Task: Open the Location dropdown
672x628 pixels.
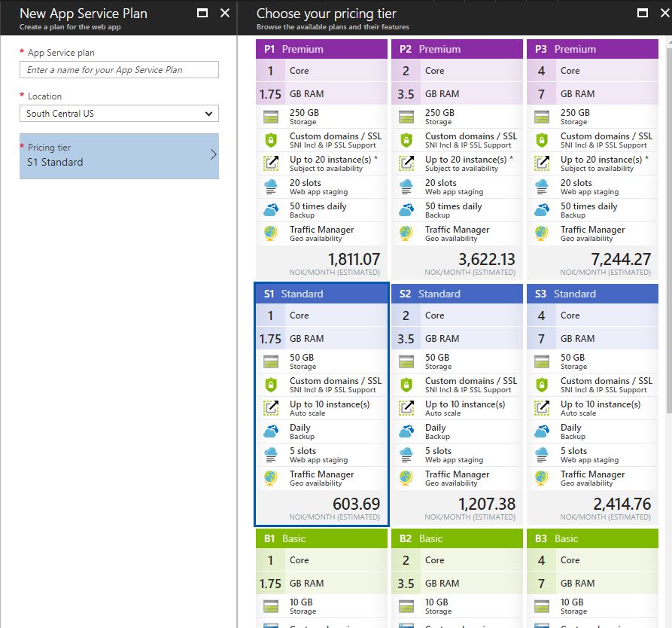Action: (119, 114)
